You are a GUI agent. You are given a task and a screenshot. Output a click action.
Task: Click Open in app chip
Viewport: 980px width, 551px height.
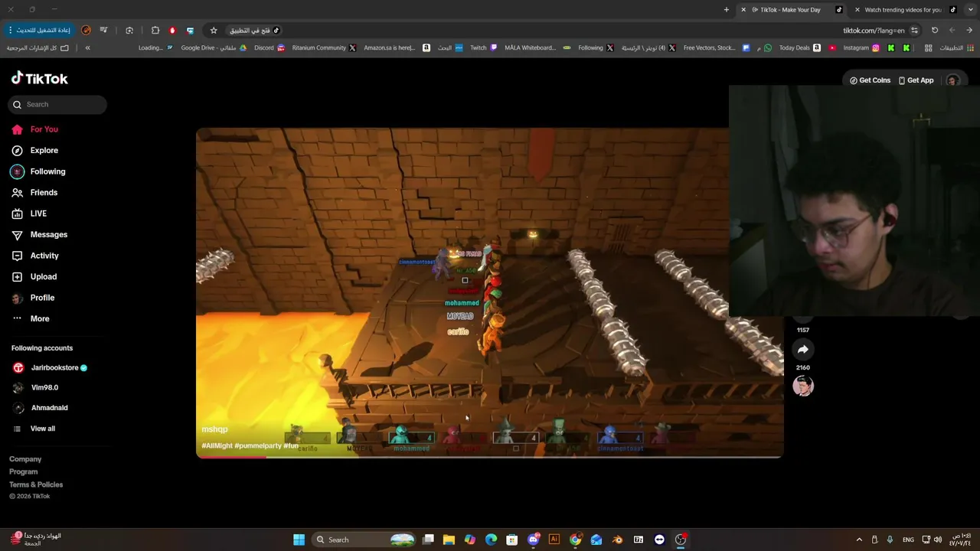[x=255, y=31]
